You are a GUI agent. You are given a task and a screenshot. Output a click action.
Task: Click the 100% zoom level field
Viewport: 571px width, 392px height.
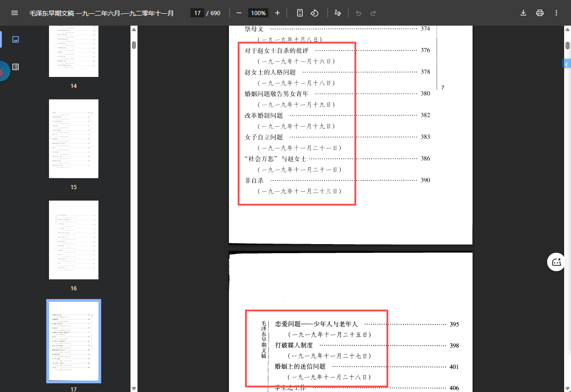pos(258,13)
